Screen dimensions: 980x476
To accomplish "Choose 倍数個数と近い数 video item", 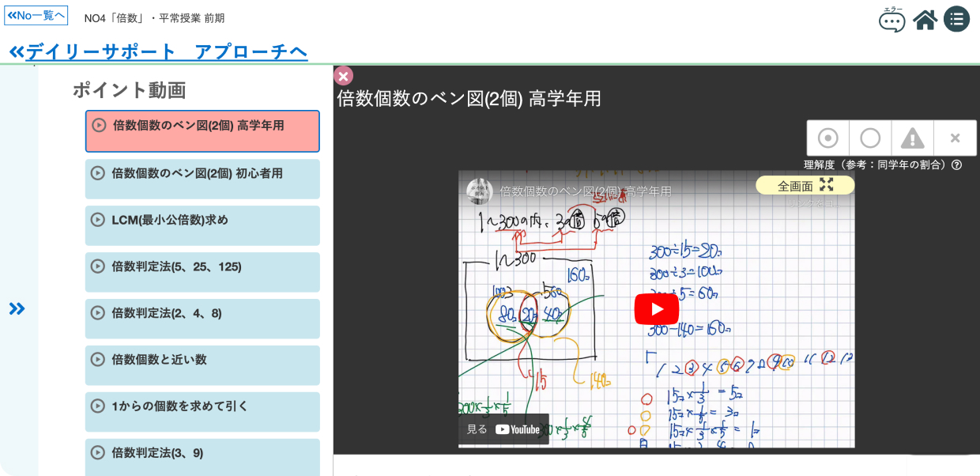I will [202, 365].
